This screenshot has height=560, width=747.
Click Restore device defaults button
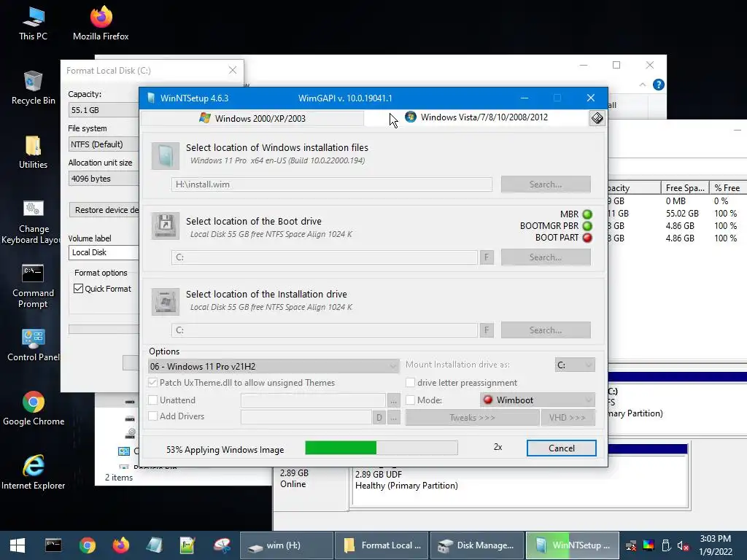(x=105, y=210)
